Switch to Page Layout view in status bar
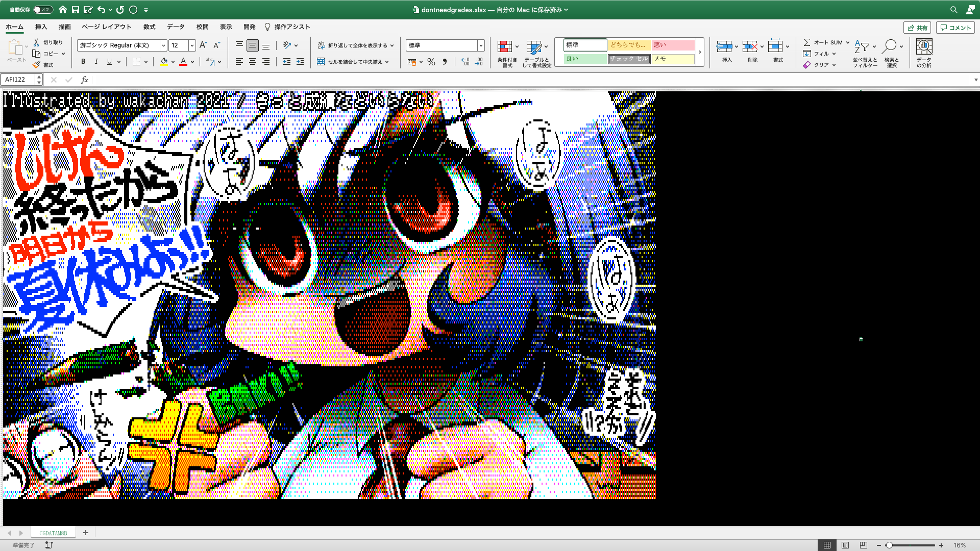 (x=845, y=545)
